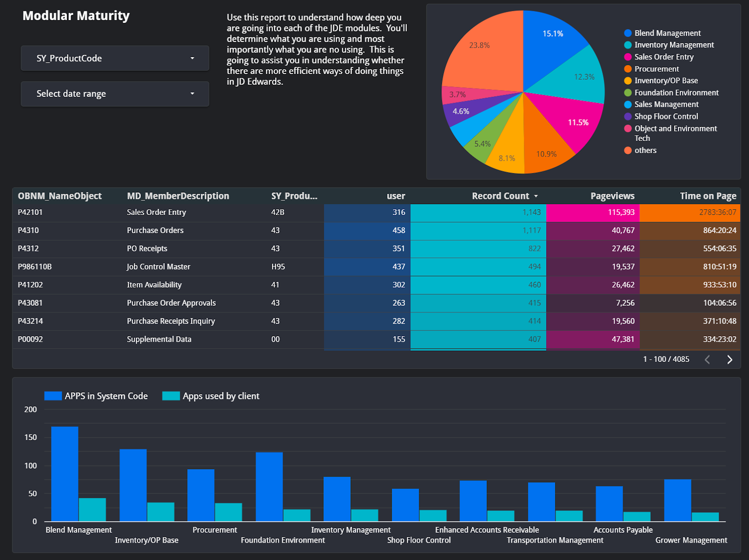Click Item Availability table cell
Image resolution: width=749 pixels, height=560 pixels.
[154, 285]
